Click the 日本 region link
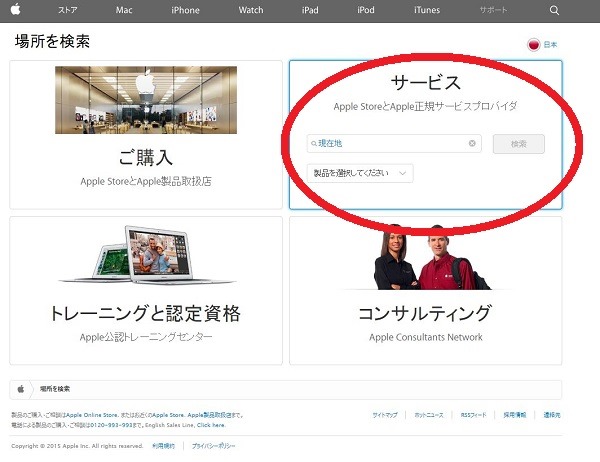 pyautogui.click(x=550, y=44)
